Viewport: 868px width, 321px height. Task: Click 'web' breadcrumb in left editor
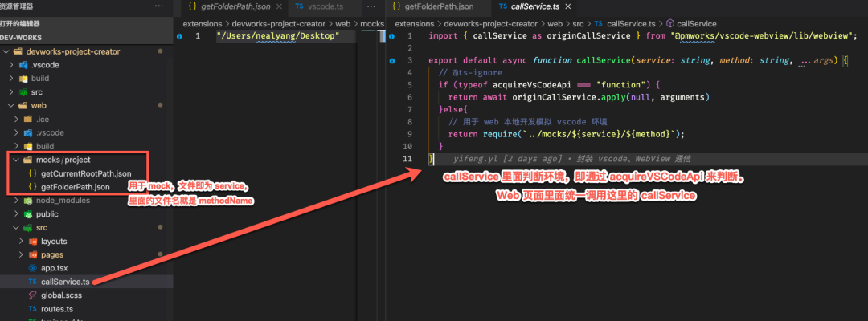342,24
